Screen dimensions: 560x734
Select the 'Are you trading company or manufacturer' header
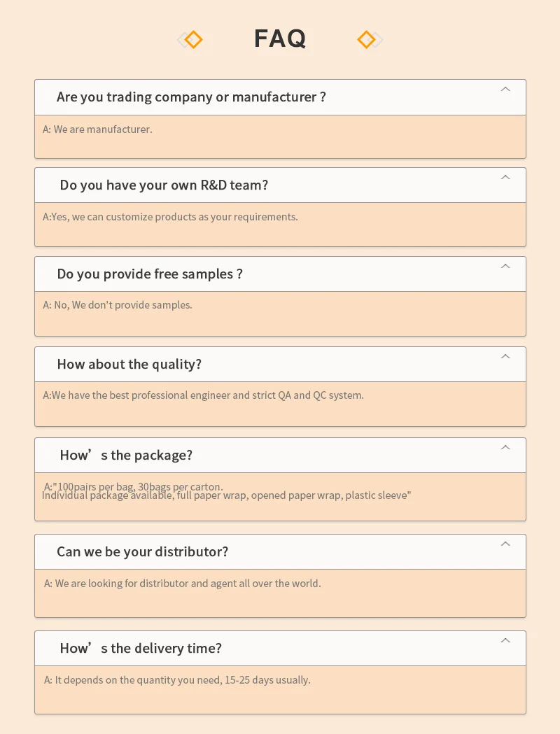191,97
